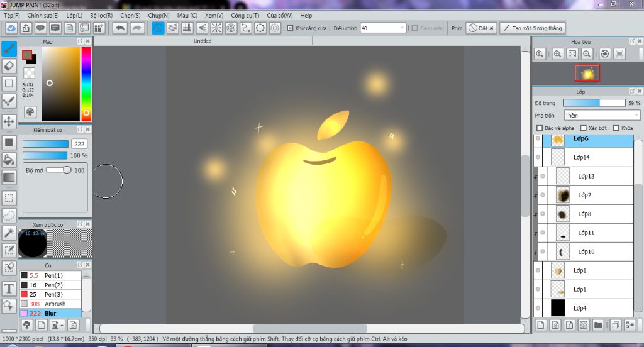Open the Lớp(L) menu
The height and width of the screenshot is (347, 644).
pyautogui.click(x=74, y=15)
